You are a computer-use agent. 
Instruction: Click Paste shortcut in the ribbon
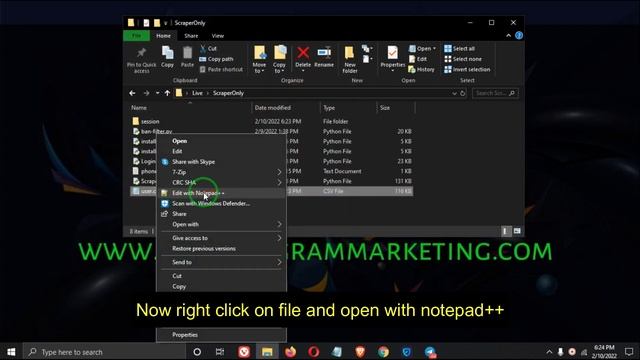pyautogui.click(x=221, y=69)
